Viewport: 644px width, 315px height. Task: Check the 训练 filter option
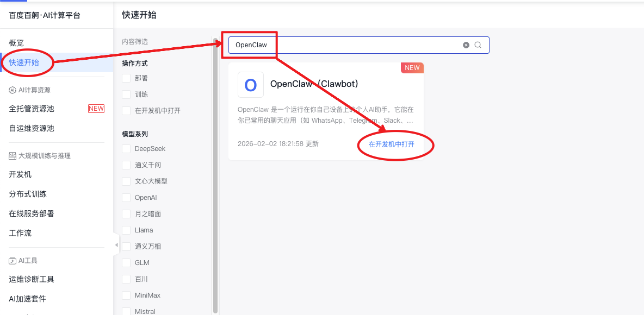coord(126,94)
